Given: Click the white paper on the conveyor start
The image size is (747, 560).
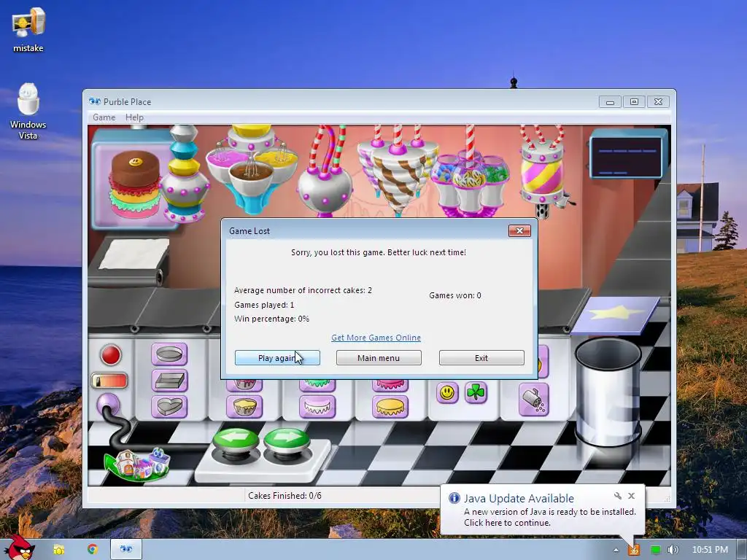Looking at the screenshot, I should pos(135,253).
